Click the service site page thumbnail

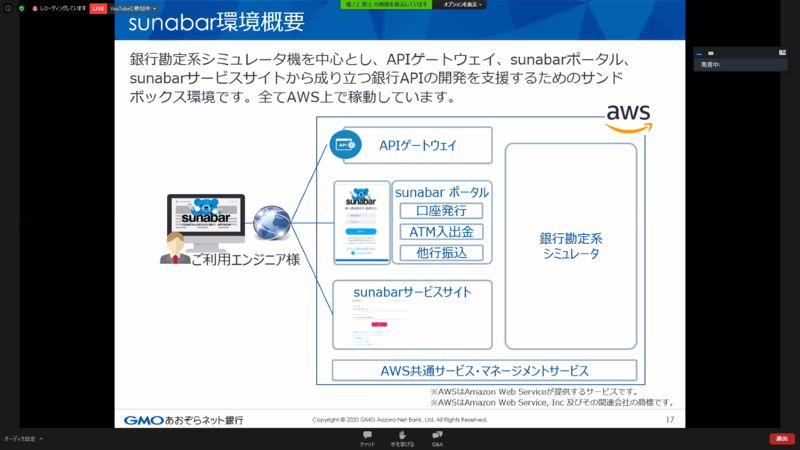(x=380, y=324)
